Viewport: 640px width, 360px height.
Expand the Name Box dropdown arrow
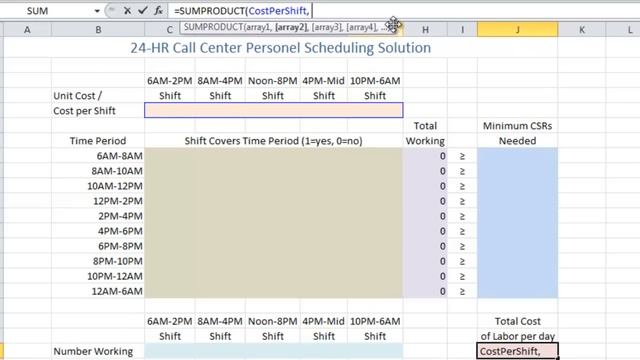pos(97,11)
